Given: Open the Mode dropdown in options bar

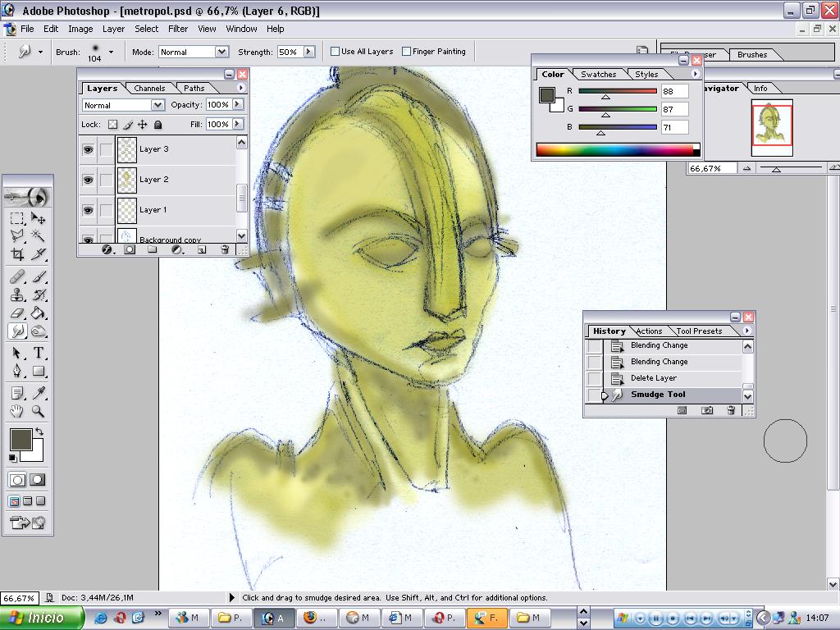Looking at the screenshot, I should 221,52.
